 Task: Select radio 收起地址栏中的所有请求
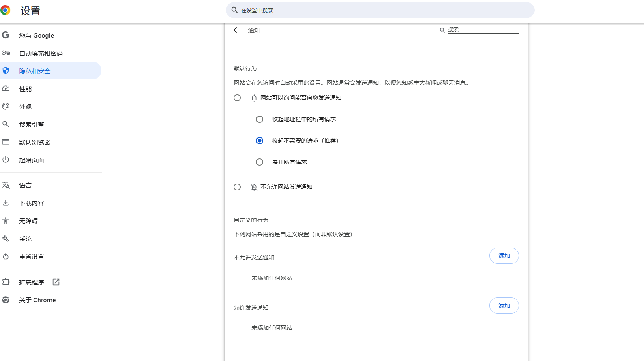260,119
